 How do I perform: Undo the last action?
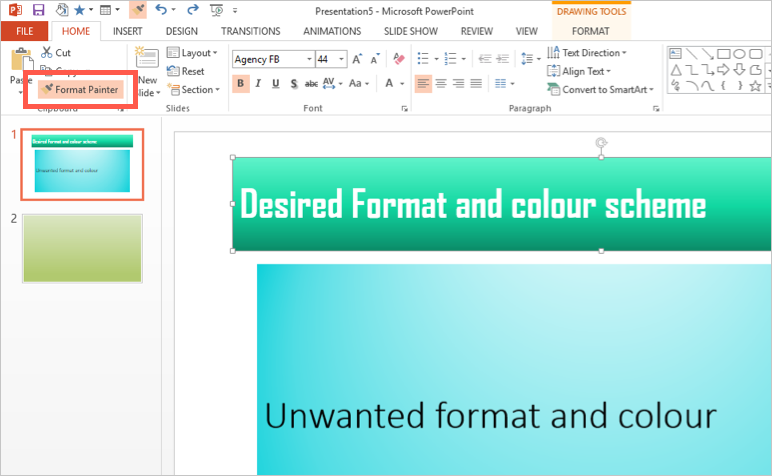pos(161,10)
